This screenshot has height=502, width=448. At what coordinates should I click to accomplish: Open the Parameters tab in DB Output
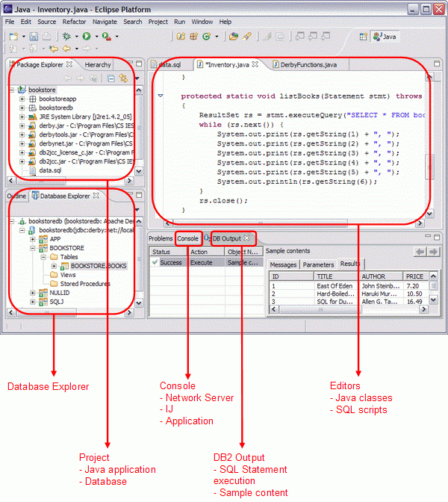pyautogui.click(x=318, y=264)
